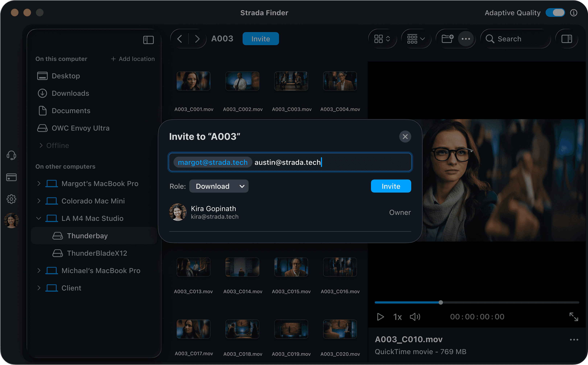The image size is (588, 365).
Task: Click the A003 folder title
Action: [x=222, y=39]
